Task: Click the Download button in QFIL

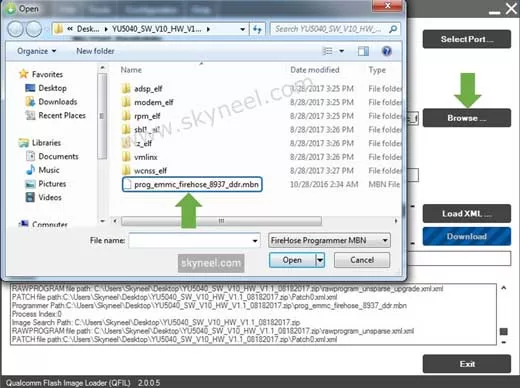Action: [x=467, y=236]
